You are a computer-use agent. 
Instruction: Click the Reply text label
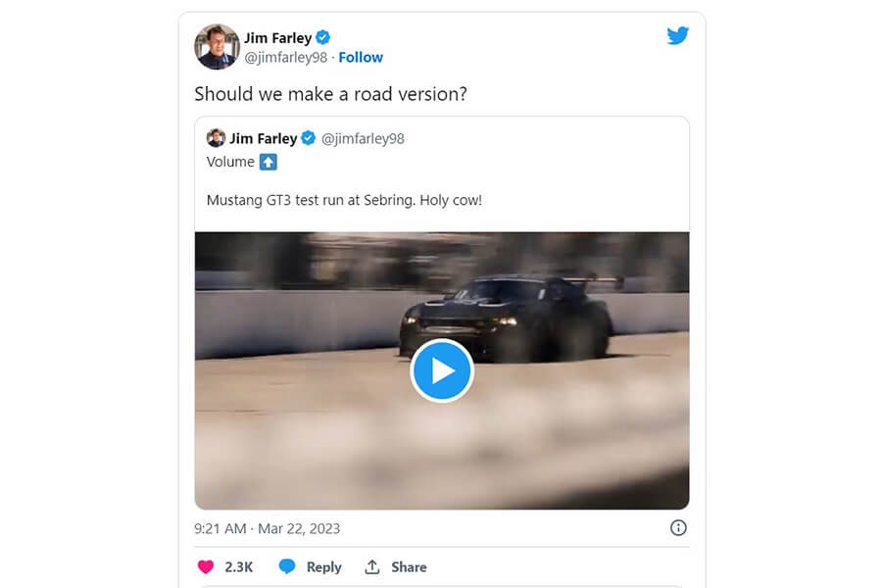click(x=323, y=566)
